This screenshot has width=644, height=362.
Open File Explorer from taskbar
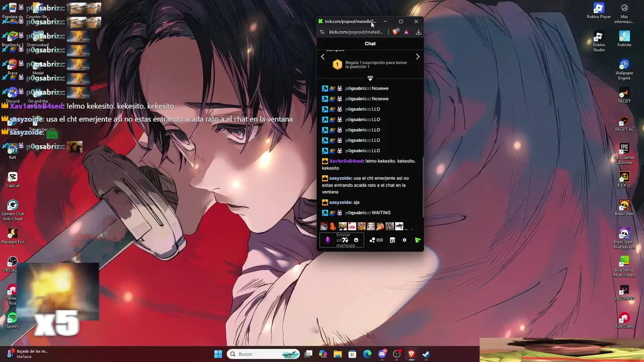(x=338, y=354)
